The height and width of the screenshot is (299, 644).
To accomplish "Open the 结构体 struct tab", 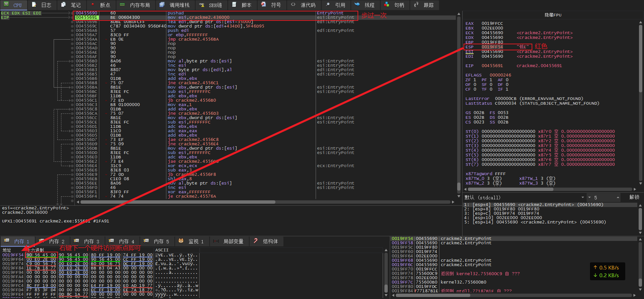I will pos(266,241).
